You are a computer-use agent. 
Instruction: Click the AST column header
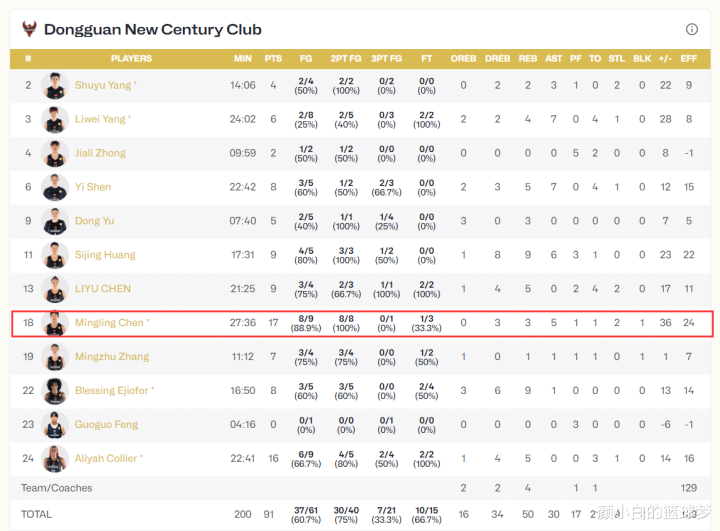click(x=554, y=59)
